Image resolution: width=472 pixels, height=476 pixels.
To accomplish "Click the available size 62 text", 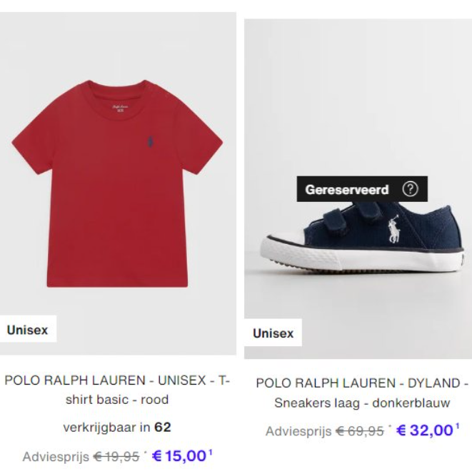I will click(163, 427).
